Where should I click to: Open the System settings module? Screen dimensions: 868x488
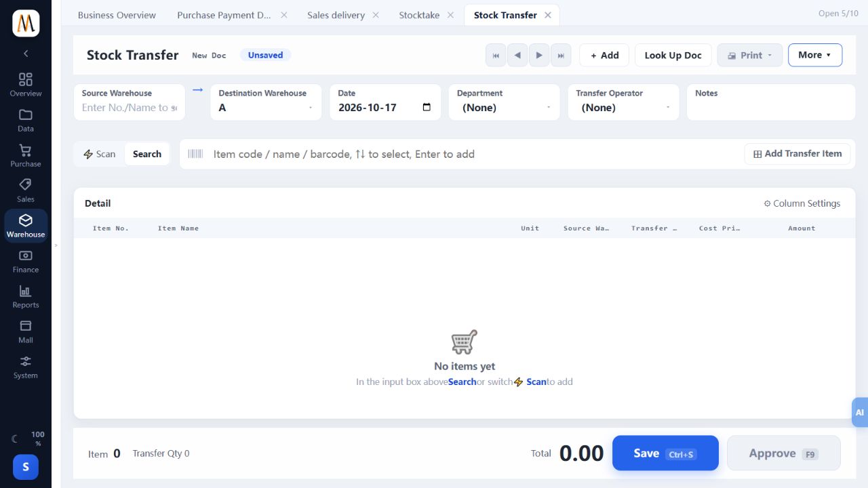coord(26,367)
